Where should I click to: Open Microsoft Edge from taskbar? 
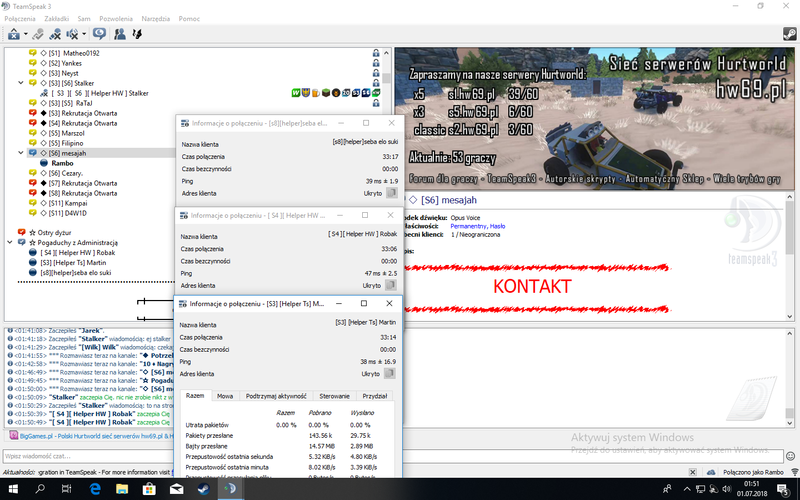click(95, 489)
